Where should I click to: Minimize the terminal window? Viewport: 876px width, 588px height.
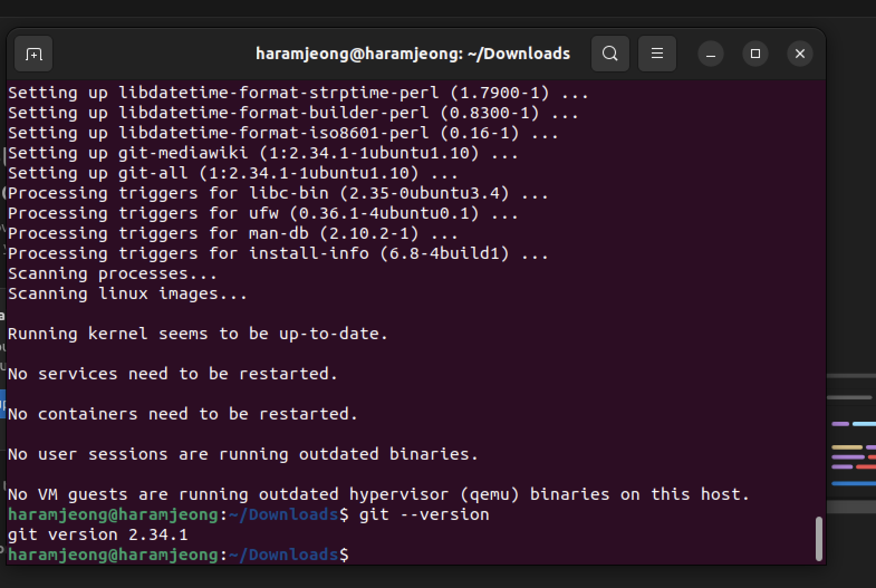(711, 54)
